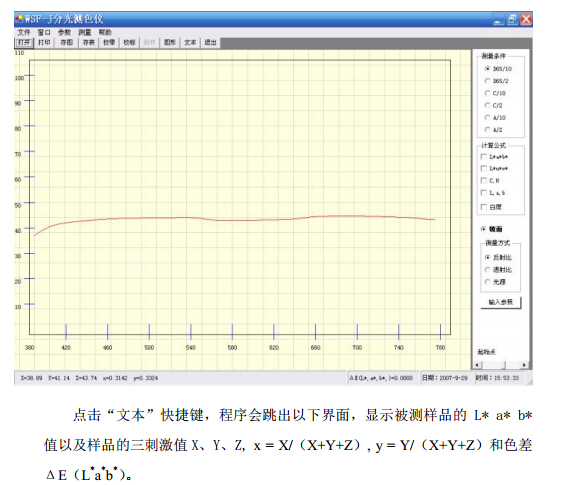Click the 校零 zero-calibration toolbar button
561x485 pixels.
[109, 43]
